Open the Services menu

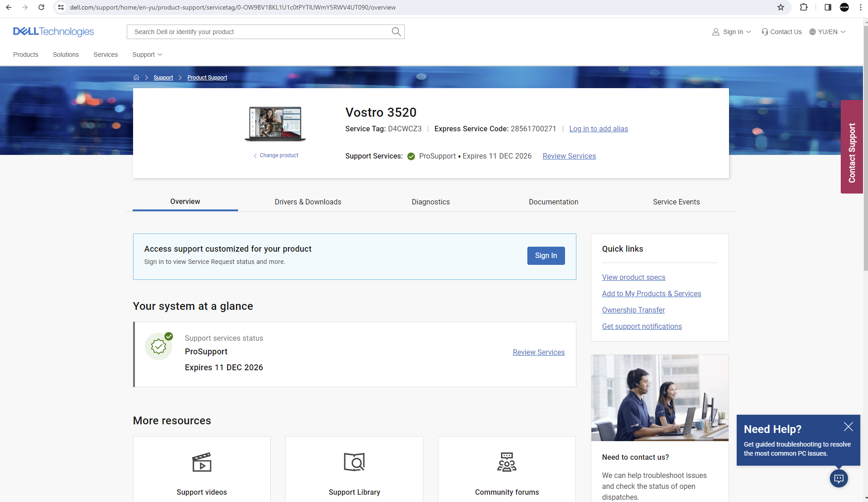(x=106, y=55)
